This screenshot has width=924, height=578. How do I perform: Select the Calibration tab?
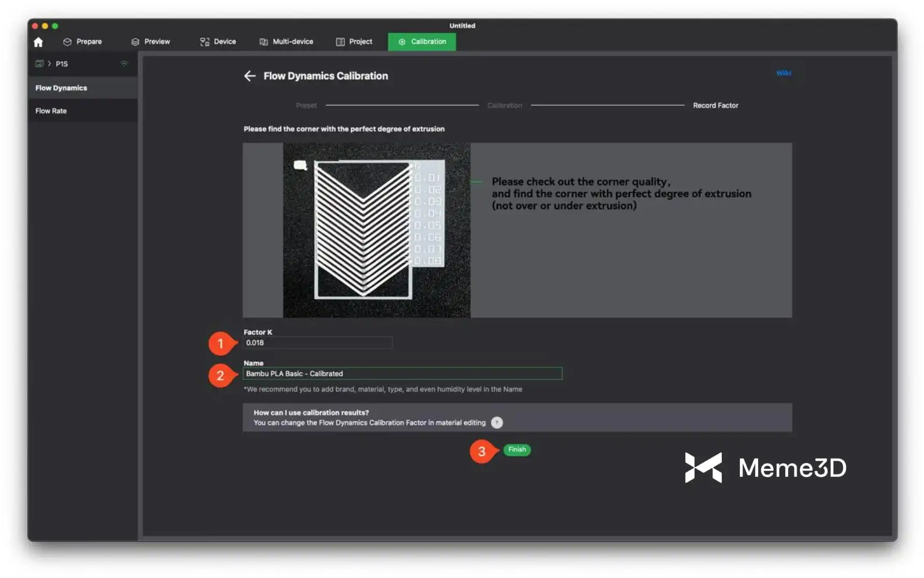pos(422,42)
